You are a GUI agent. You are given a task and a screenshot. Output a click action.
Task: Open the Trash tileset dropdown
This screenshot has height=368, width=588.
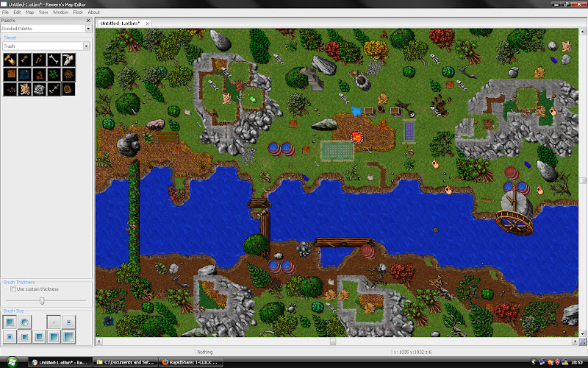pyautogui.click(x=87, y=46)
